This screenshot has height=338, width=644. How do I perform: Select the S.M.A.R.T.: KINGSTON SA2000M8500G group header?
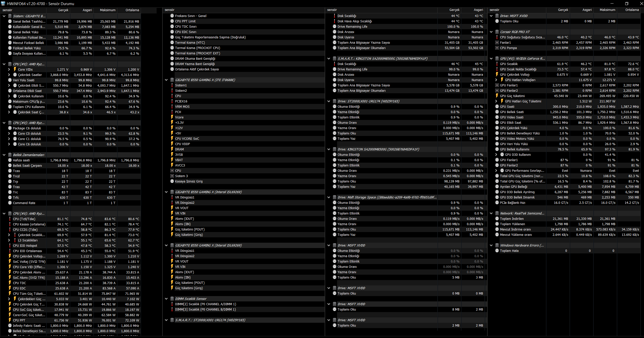tap(406, 58)
